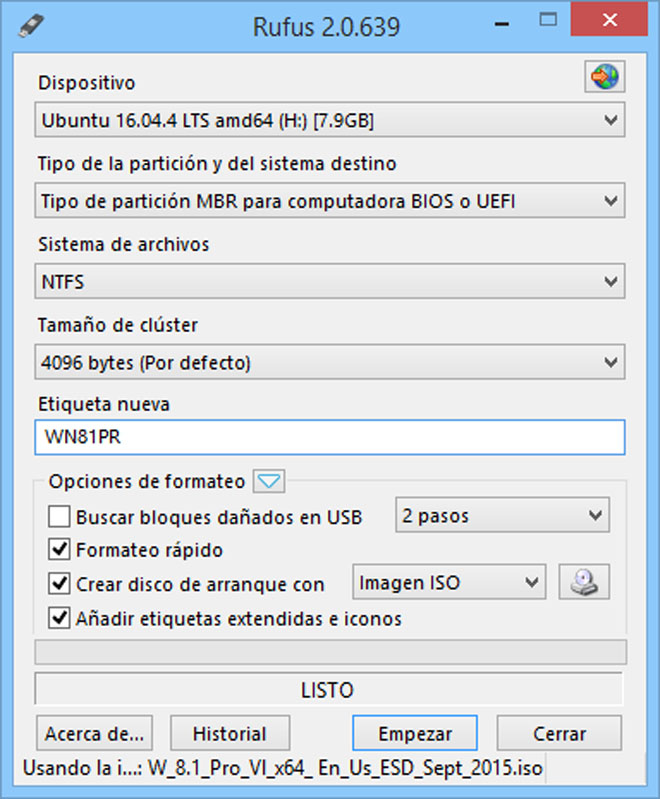This screenshot has height=799, width=660.
Task: Toggle Crear disco de arranque con checkbox
Action: pos(59,583)
